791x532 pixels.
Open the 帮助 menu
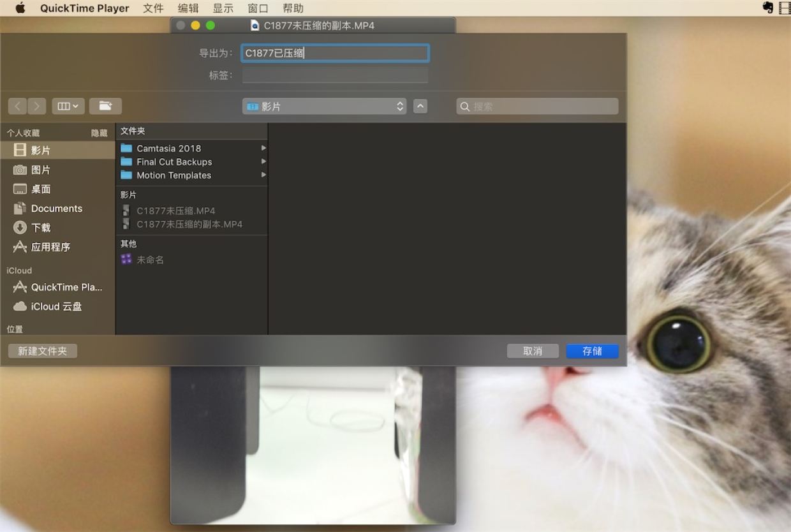click(x=293, y=8)
